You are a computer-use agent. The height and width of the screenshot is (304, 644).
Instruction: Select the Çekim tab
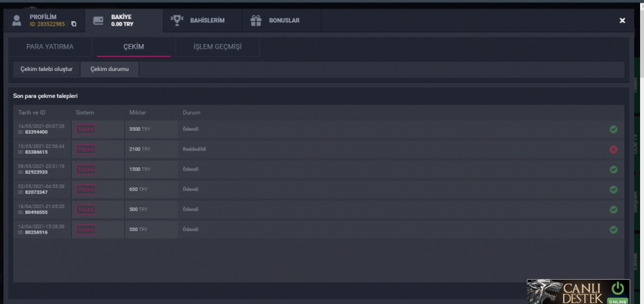click(x=133, y=47)
